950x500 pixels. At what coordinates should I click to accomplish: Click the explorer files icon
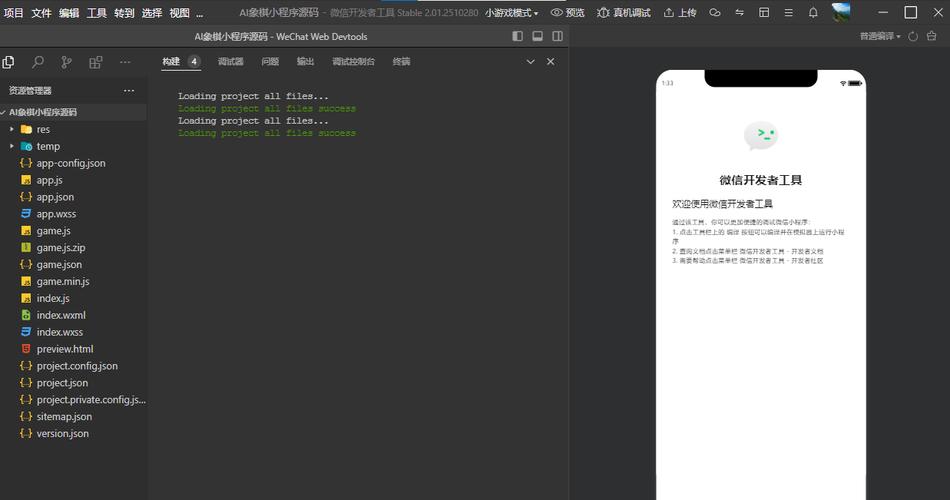(x=9, y=62)
